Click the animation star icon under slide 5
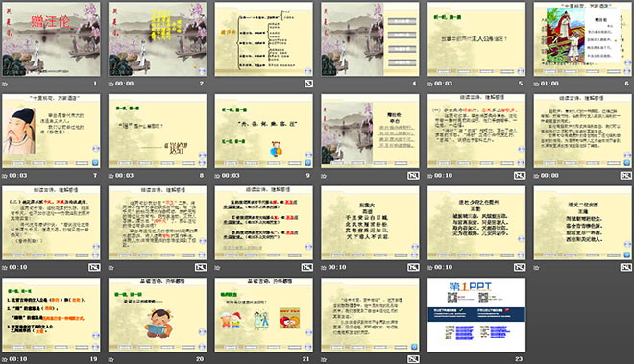The height and width of the screenshot is (364, 634). tap(429, 84)
